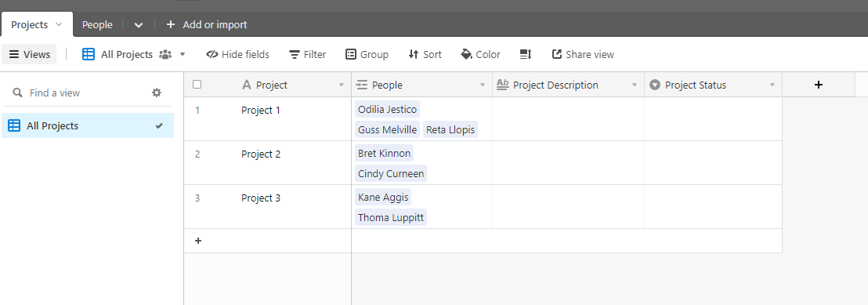The image size is (868, 305).
Task: Add a new field with plus icon
Action: pos(819,85)
